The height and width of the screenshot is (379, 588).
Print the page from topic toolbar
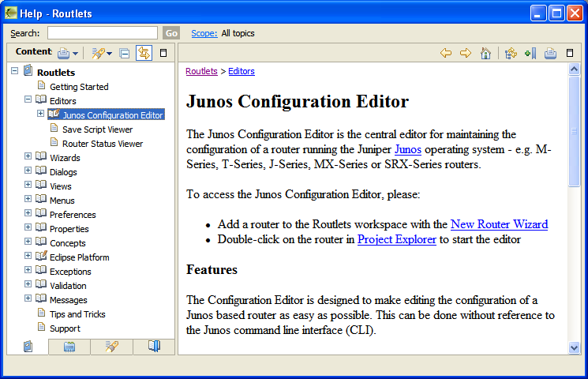pyautogui.click(x=550, y=53)
